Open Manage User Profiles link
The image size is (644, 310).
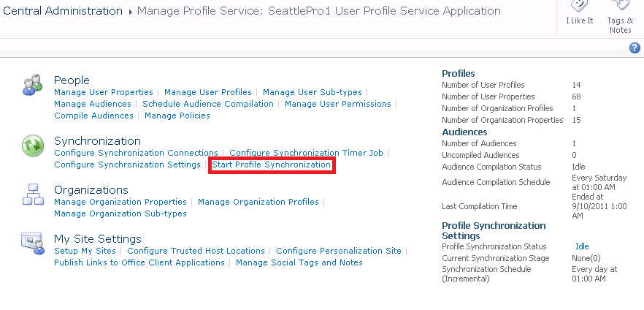[208, 92]
